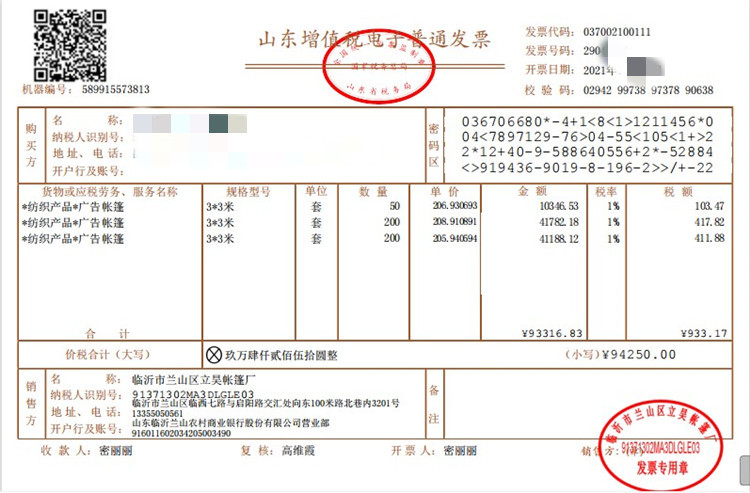Click amount 10346.53
Screen dimensions: 750x493
tap(559, 206)
